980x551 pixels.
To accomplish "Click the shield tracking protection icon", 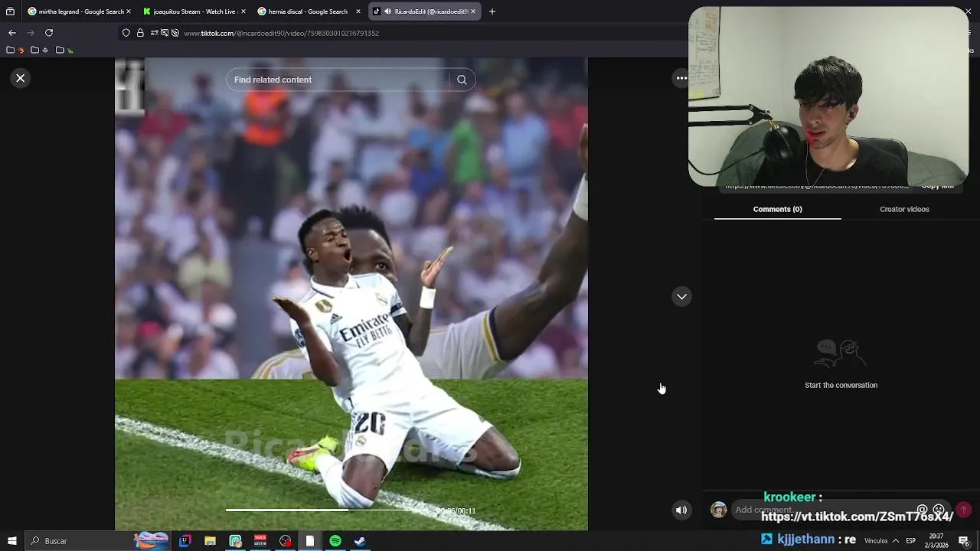I will pyautogui.click(x=126, y=33).
